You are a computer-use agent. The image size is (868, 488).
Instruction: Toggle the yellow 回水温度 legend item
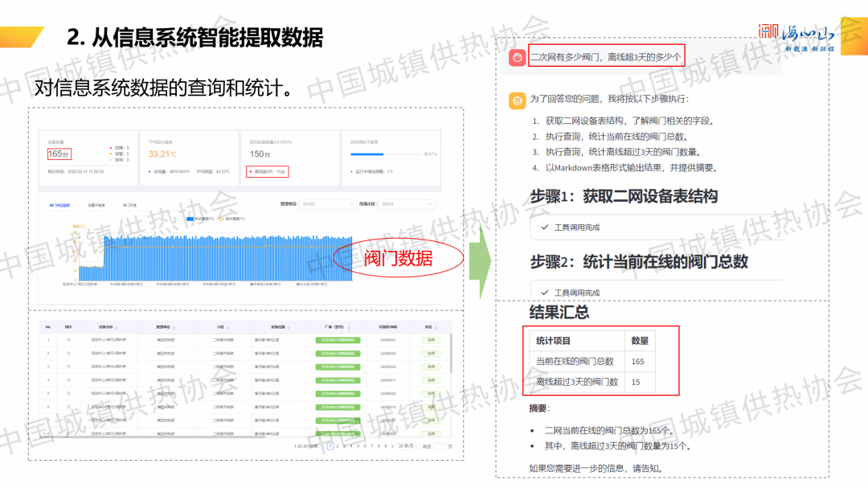(x=223, y=218)
